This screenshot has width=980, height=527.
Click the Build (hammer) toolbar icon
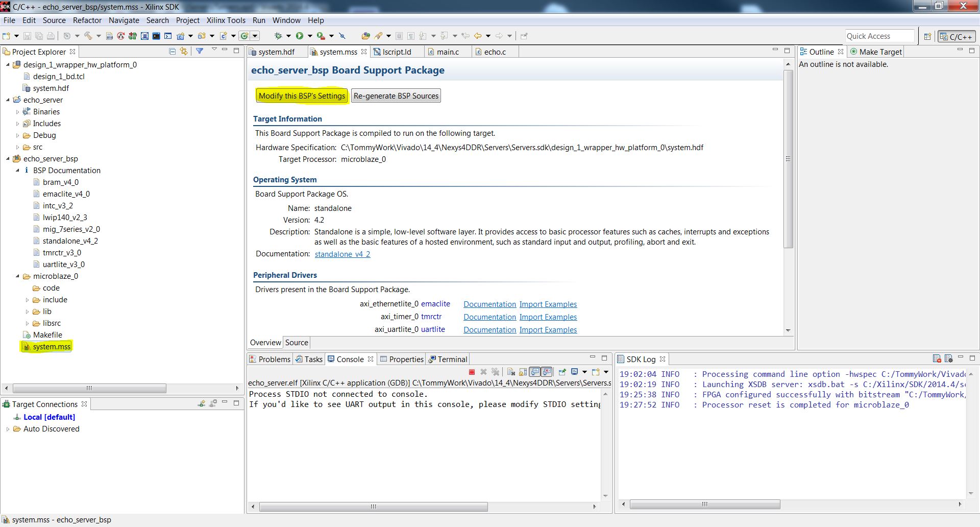[x=88, y=36]
